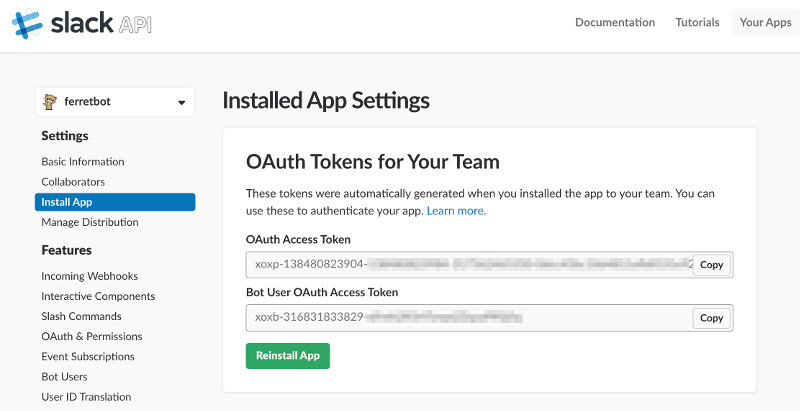
Task: Open User ID Translation page
Action: [86, 397]
